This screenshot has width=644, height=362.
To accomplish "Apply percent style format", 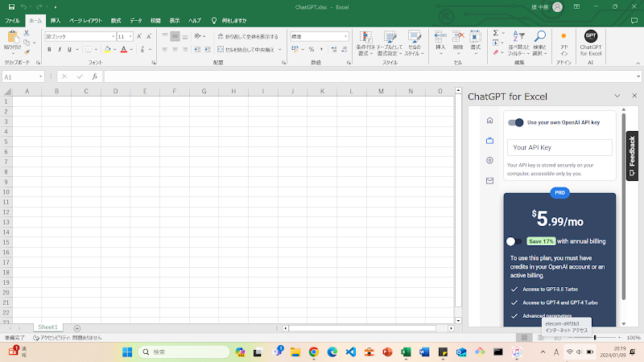I will (312, 49).
